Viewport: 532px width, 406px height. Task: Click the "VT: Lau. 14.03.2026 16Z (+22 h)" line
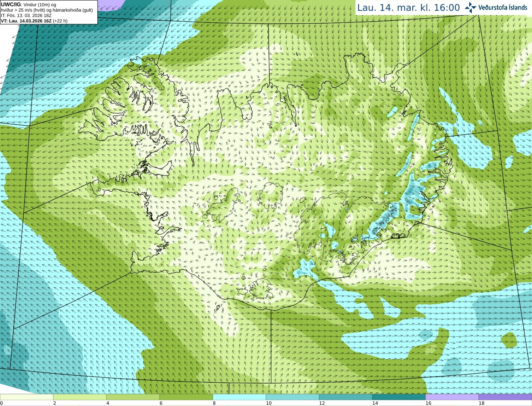tap(34, 21)
